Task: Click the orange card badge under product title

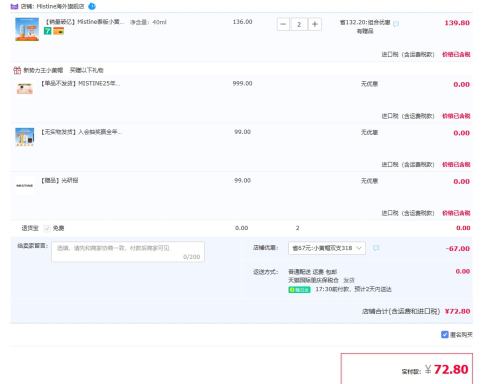Action: click(x=58, y=31)
